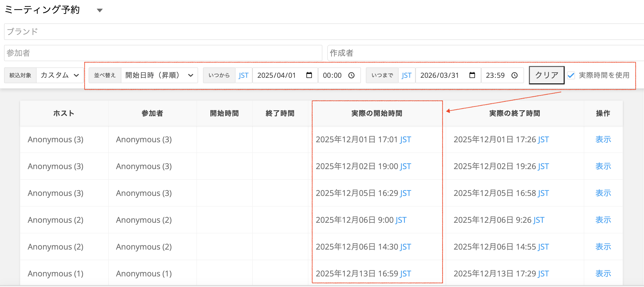Open calendar picker for start date 2025/04/01
This screenshot has width=644, height=287.
point(309,75)
